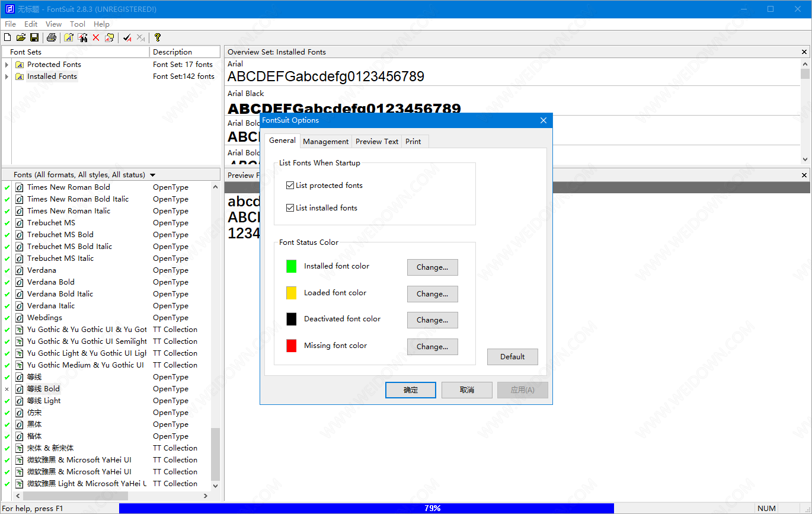812x514 pixels.
Task: Click the x status mark beside 等线 Bold
Action: pos(7,389)
